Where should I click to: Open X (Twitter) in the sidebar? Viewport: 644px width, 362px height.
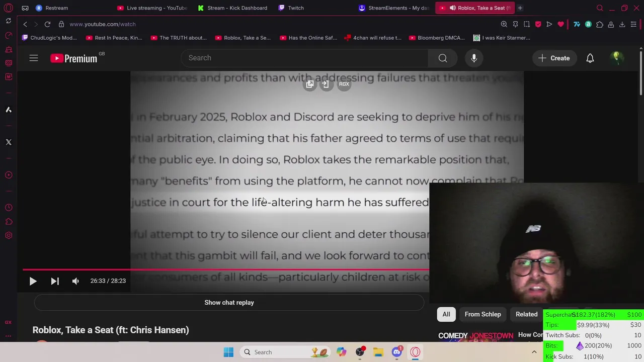[x=9, y=142]
